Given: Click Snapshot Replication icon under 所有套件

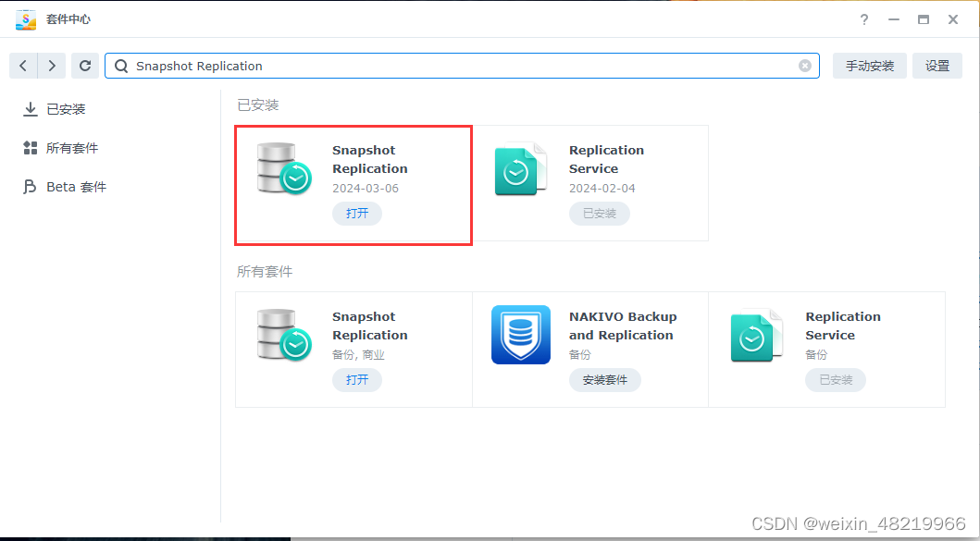Looking at the screenshot, I should tap(284, 335).
